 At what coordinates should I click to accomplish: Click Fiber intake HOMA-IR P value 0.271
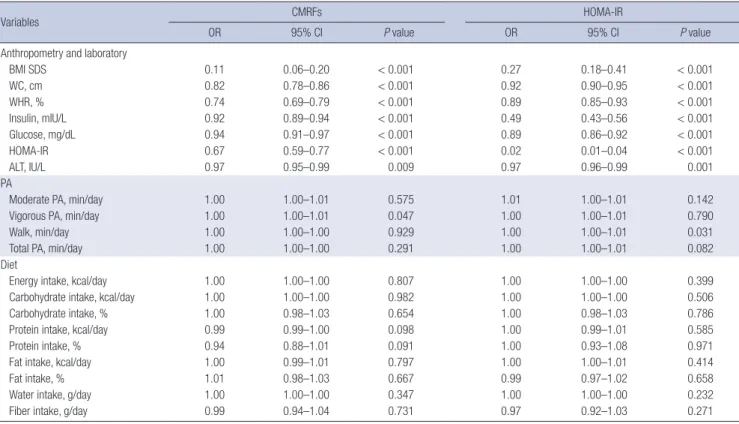(700, 411)
